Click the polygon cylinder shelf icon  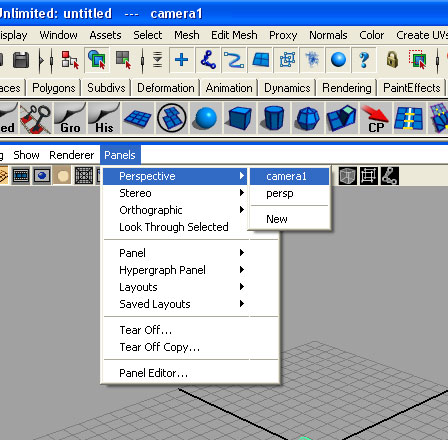[x=274, y=118]
